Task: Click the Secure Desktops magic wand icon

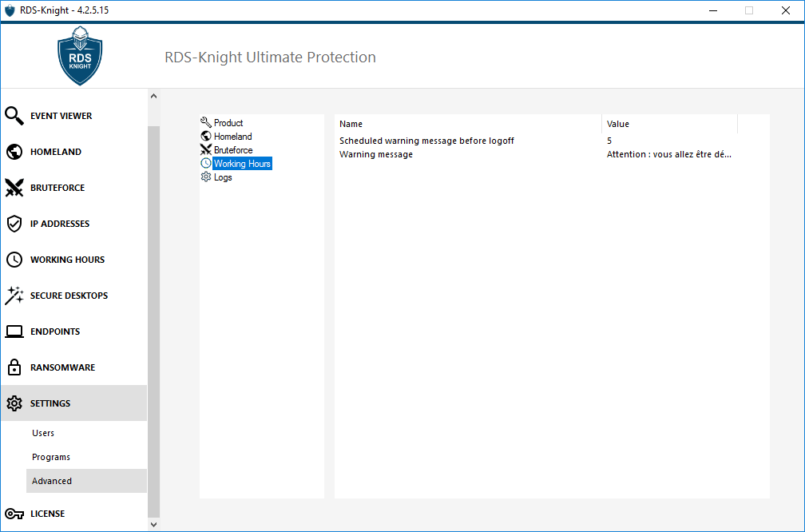Action: (x=14, y=296)
